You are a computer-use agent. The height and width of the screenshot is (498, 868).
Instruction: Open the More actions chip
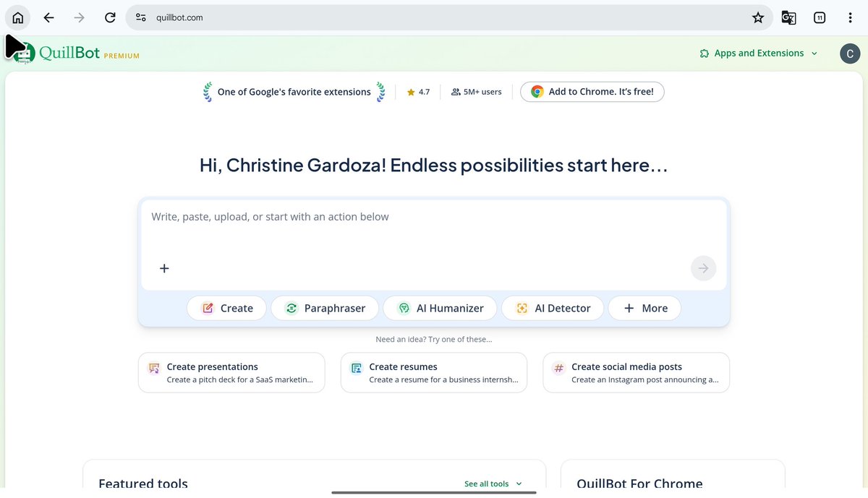point(644,308)
